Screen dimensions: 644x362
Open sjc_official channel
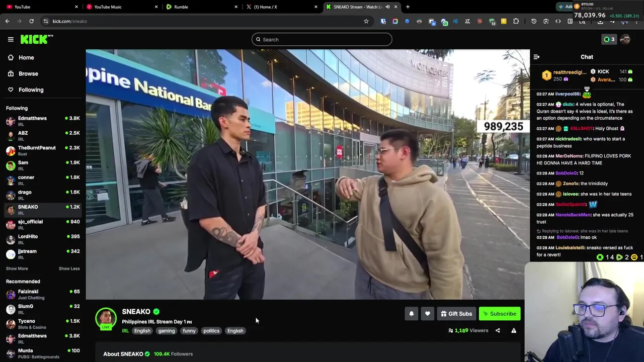pyautogui.click(x=43, y=224)
